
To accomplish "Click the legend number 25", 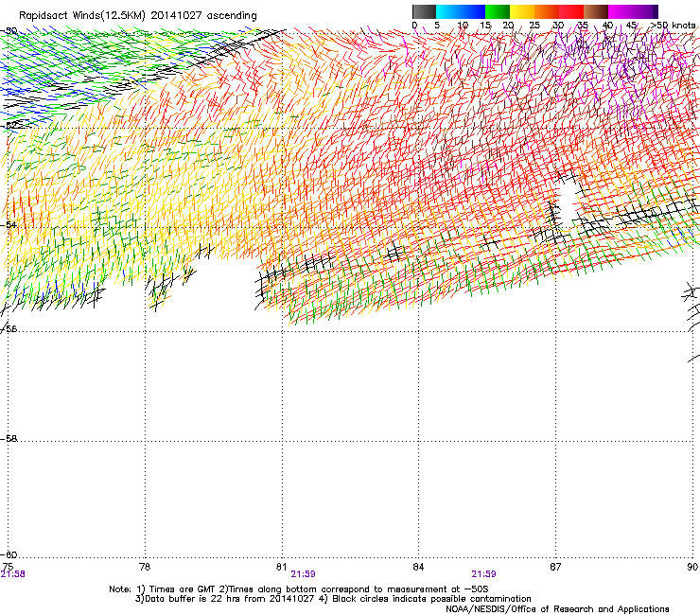I will (x=534, y=25).
